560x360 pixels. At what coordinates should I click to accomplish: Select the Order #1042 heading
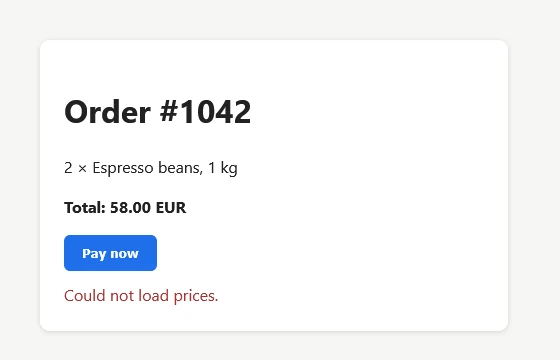tap(158, 112)
